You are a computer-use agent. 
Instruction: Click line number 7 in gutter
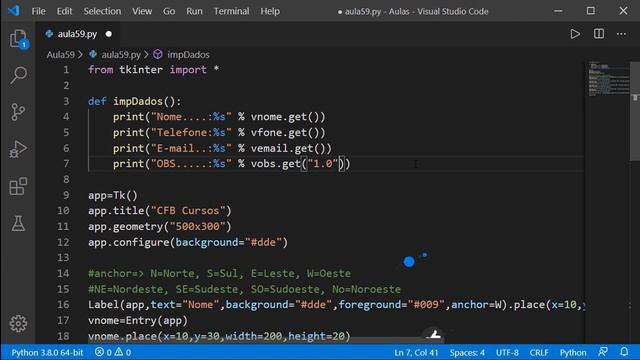point(66,164)
